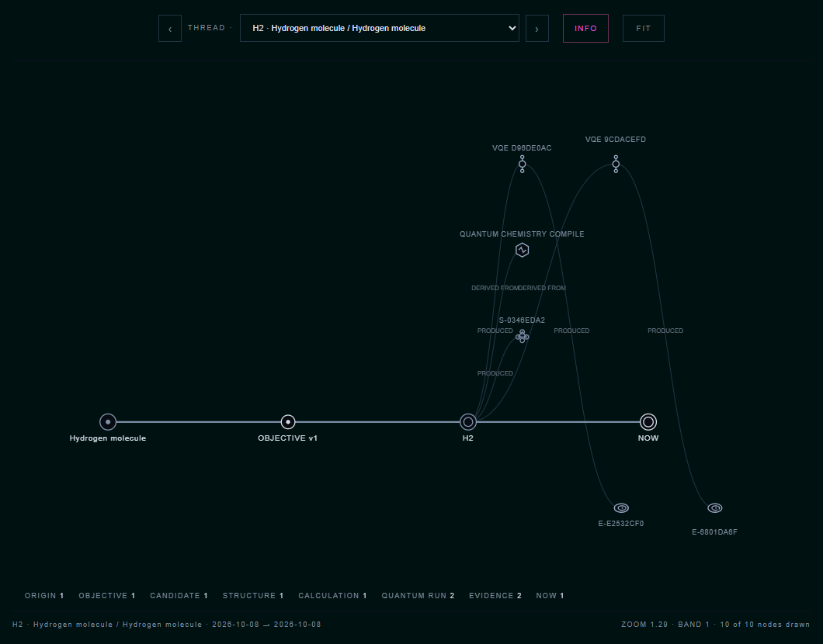Click the VQE D96DE0AC label
823x644 pixels.
click(x=522, y=148)
